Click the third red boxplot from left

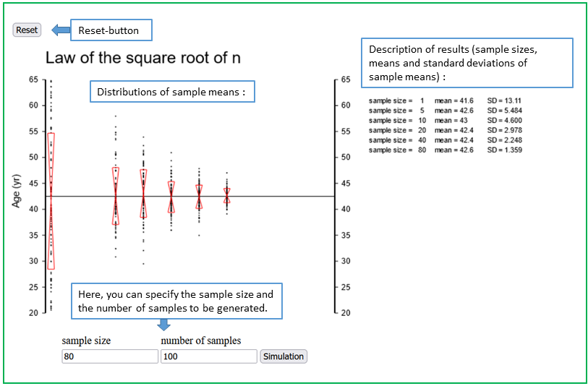click(143, 194)
